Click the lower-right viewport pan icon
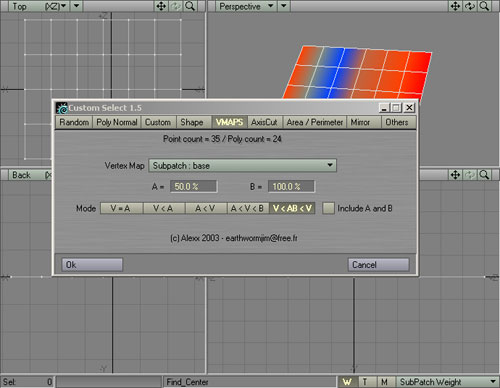The width and height of the screenshot is (500, 388). 455,175
